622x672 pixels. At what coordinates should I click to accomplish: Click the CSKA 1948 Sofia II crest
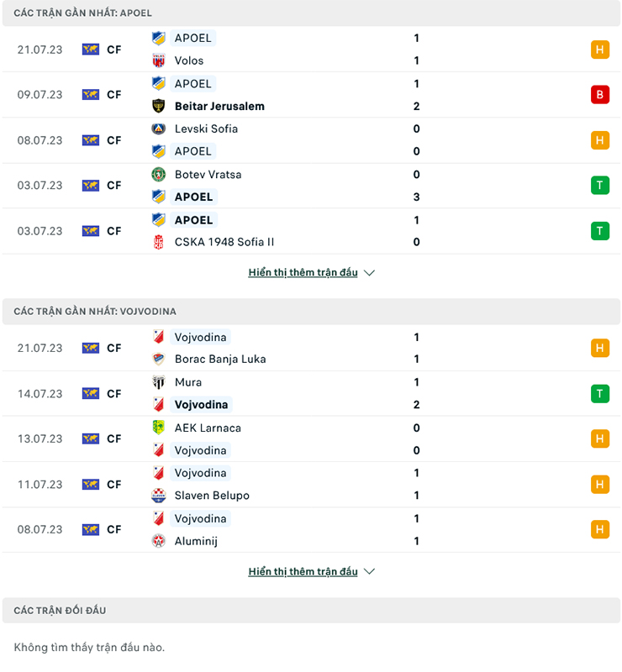pos(158,242)
